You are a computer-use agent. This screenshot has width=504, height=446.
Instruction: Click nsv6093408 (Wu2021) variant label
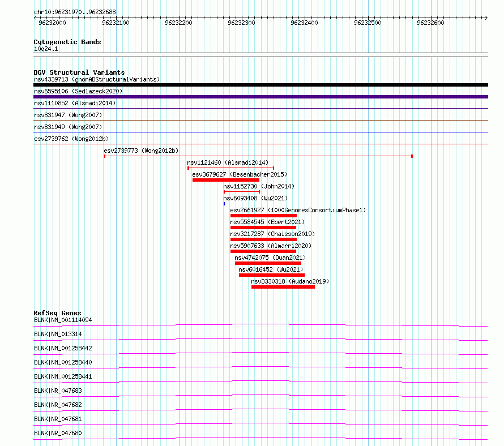255,198
